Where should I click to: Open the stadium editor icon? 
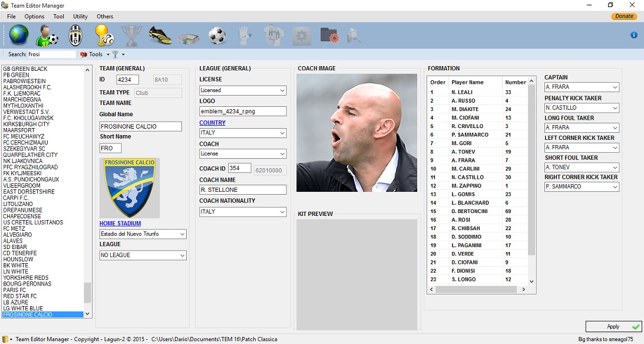189,38
